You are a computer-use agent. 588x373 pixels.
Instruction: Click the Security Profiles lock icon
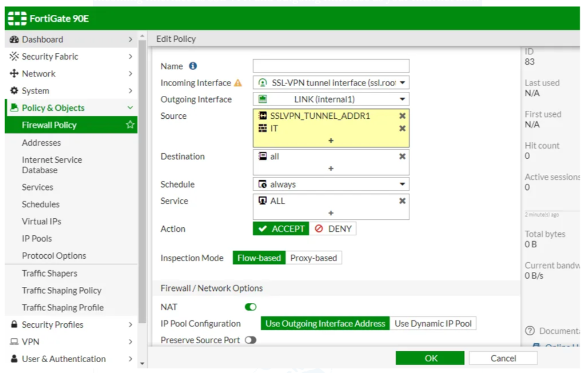[x=14, y=324]
